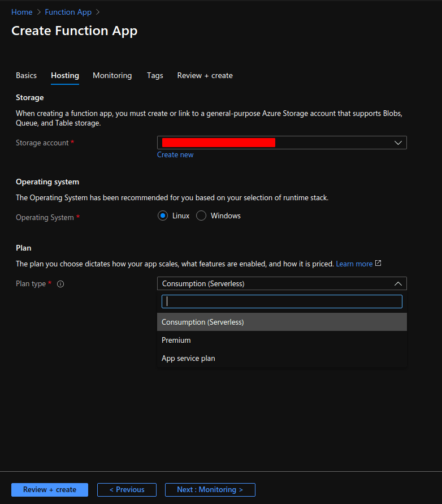Click the blue Review + create button

coord(50,489)
